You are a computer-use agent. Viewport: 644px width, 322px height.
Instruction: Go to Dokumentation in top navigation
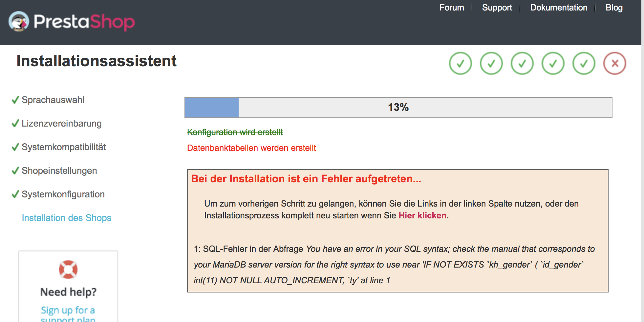pos(559,8)
